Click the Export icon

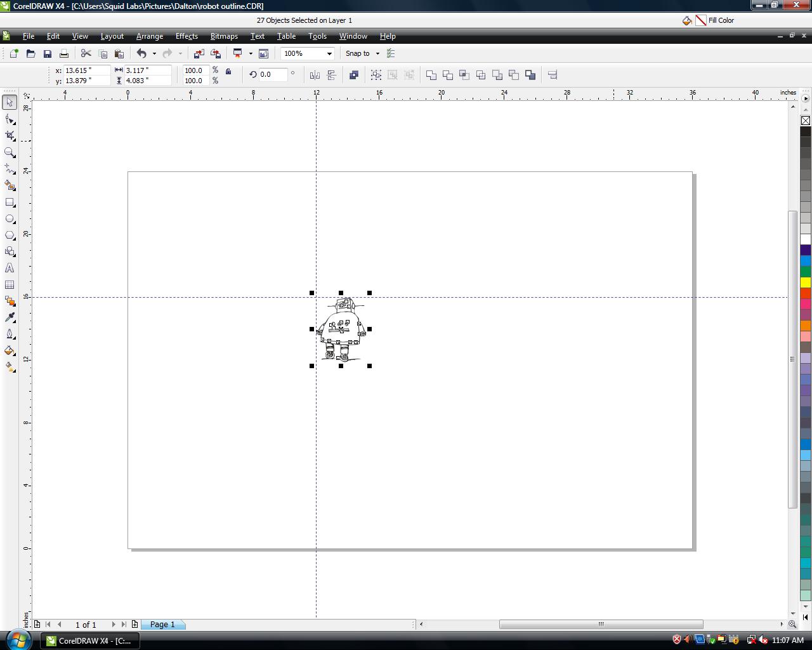(x=216, y=53)
